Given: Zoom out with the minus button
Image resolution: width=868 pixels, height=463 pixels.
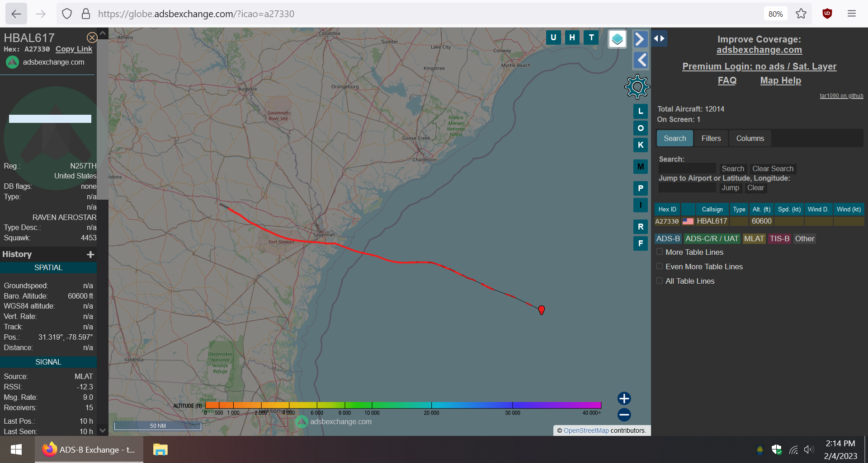Looking at the screenshot, I should (624, 415).
